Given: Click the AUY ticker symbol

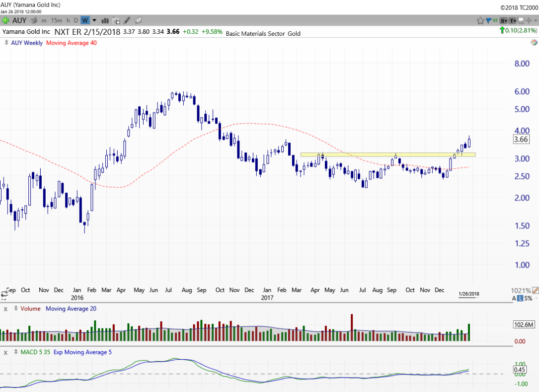Looking at the screenshot, I should [19, 20].
